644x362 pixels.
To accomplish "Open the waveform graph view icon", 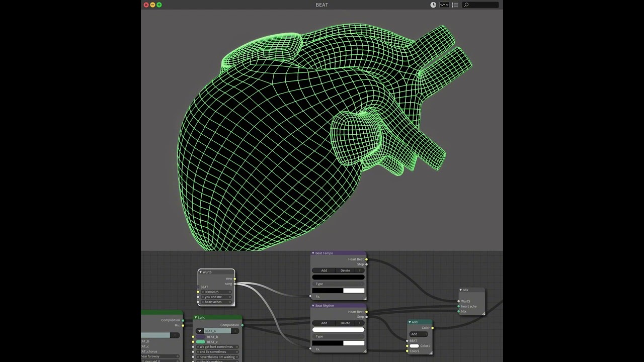I will (x=444, y=5).
